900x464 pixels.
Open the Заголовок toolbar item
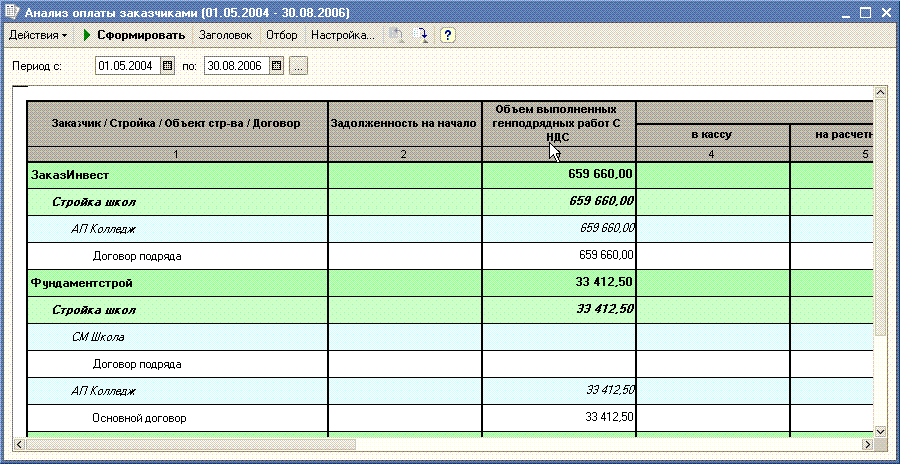(225, 35)
